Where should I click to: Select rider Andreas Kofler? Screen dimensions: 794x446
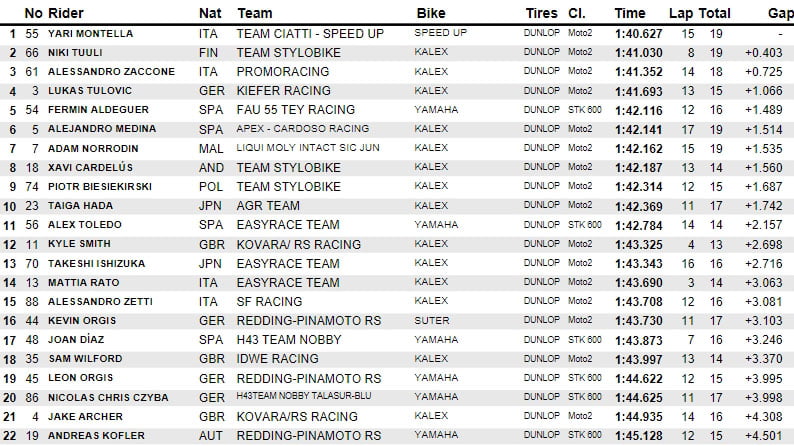94,435
